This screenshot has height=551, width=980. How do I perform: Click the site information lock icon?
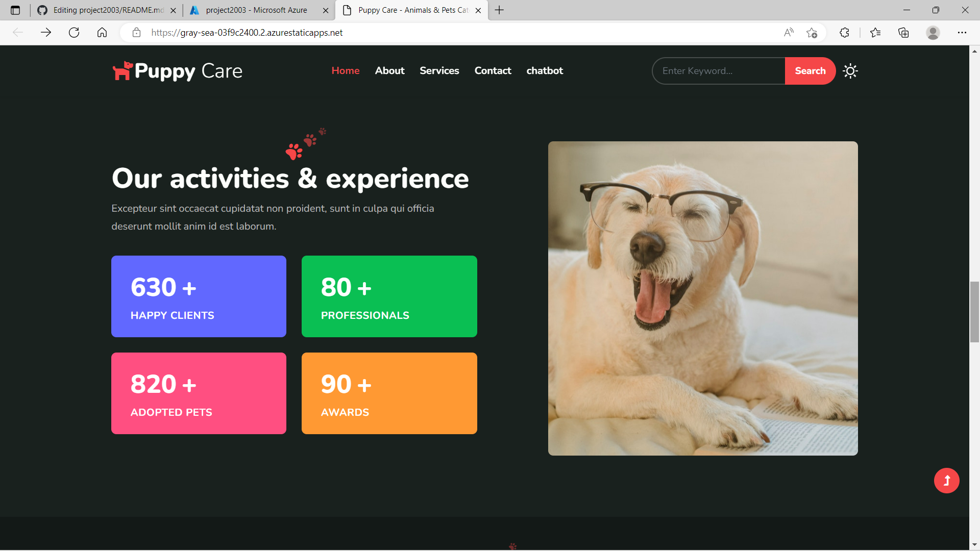[136, 32]
